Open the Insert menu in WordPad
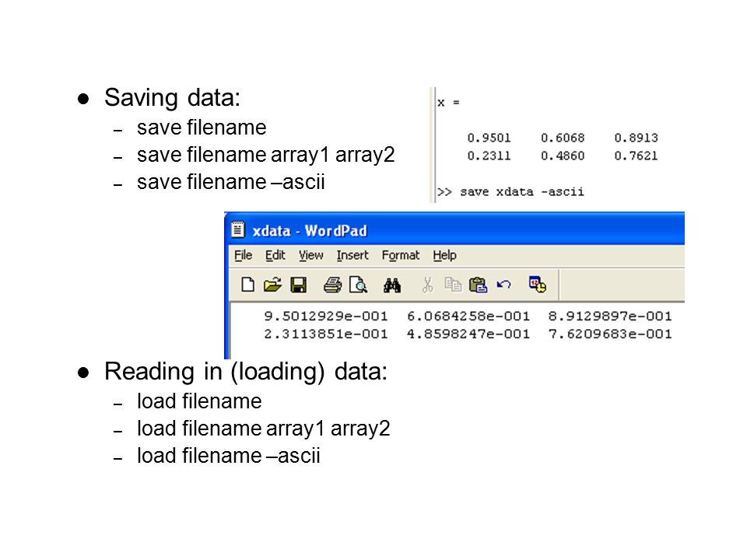The width and height of the screenshot is (747, 560). (352, 256)
